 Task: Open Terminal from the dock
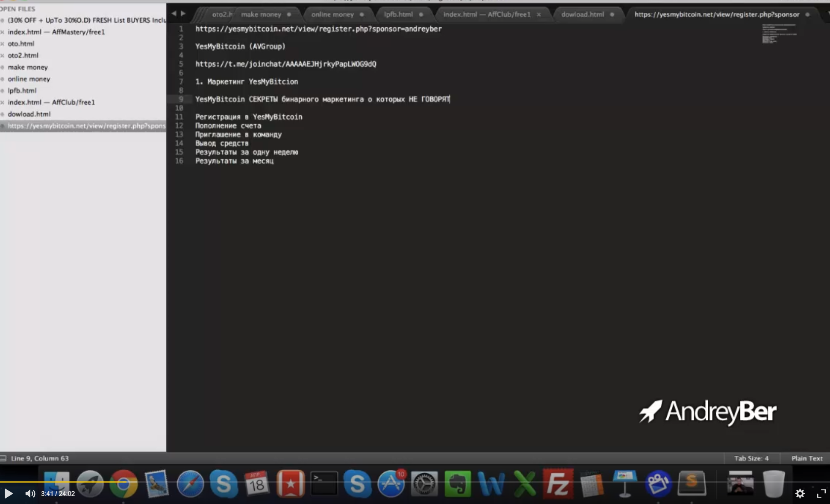click(x=324, y=484)
